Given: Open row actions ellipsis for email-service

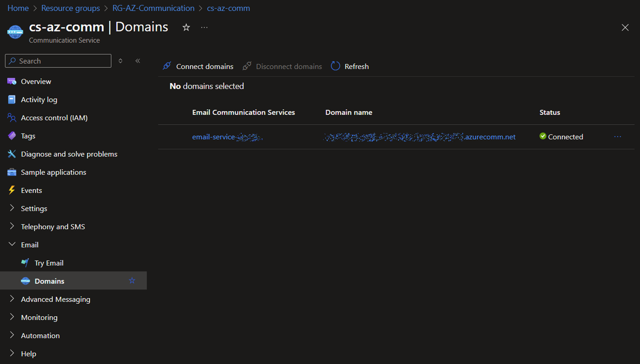Looking at the screenshot, I should (618, 137).
